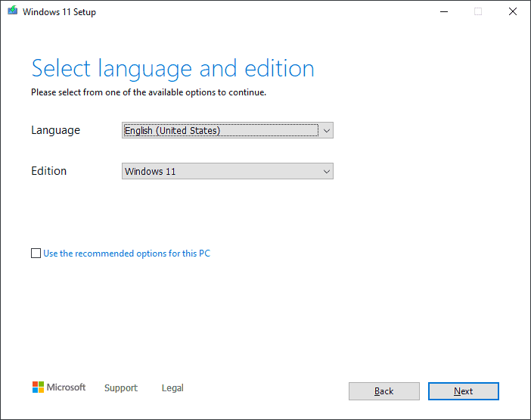Click the 'Windows 11 Setup' title bar text
Image resolution: width=531 pixels, height=420 pixels.
coord(59,12)
